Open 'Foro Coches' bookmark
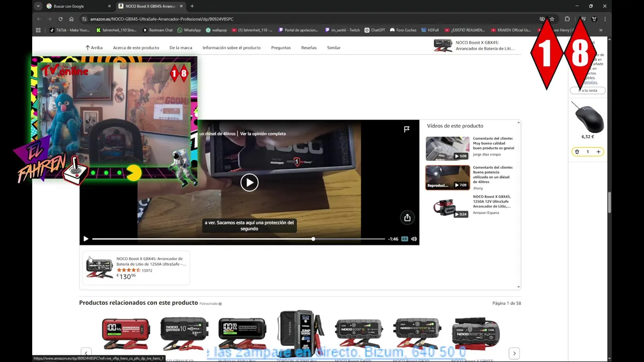Viewport: 644px width, 362px height. pos(404,30)
